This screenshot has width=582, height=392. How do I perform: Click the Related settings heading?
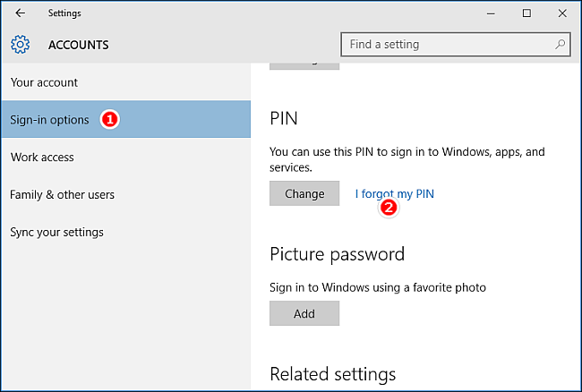(x=332, y=374)
